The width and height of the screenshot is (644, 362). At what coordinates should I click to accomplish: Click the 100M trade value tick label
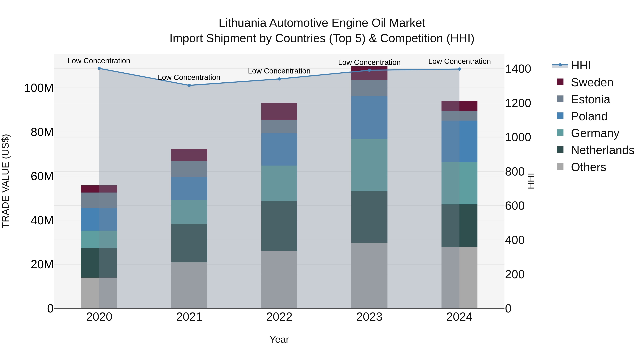(39, 88)
